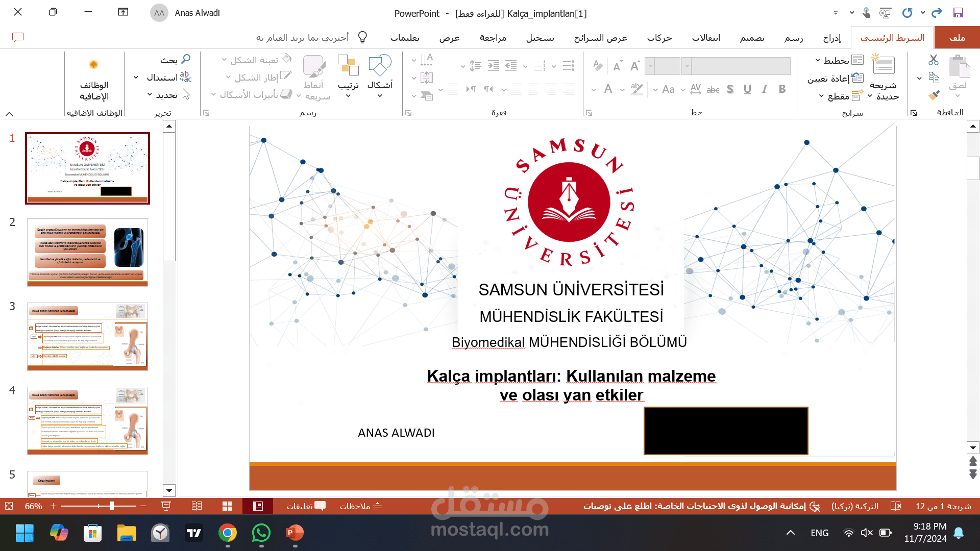Click the Find (بحث) button

(175, 60)
